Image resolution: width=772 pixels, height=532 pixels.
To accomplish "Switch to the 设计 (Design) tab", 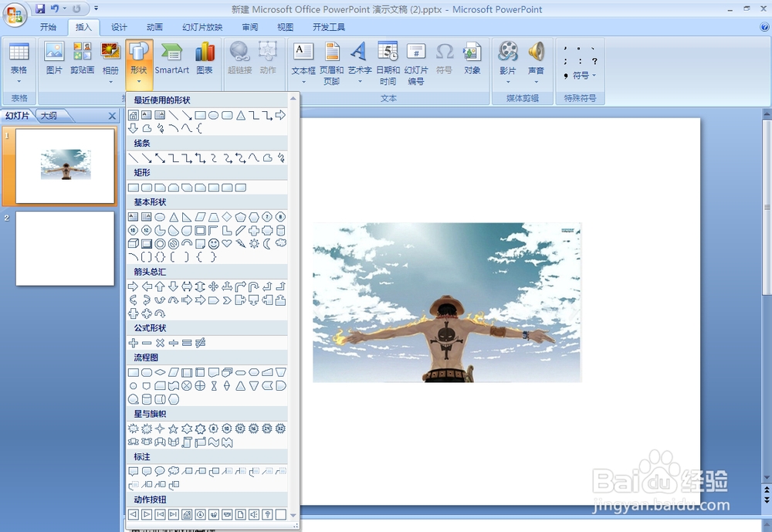I will click(x=119, y=27).
